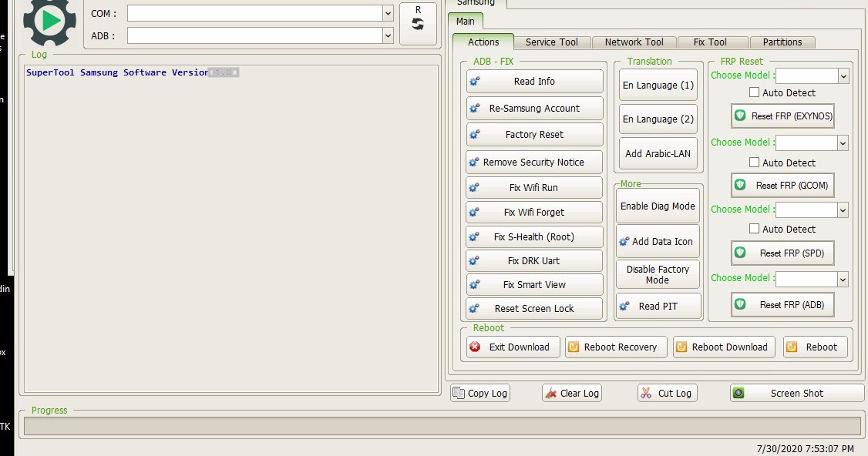Start Factory Reset action
The image size is (868, 456).
[534, 135]
